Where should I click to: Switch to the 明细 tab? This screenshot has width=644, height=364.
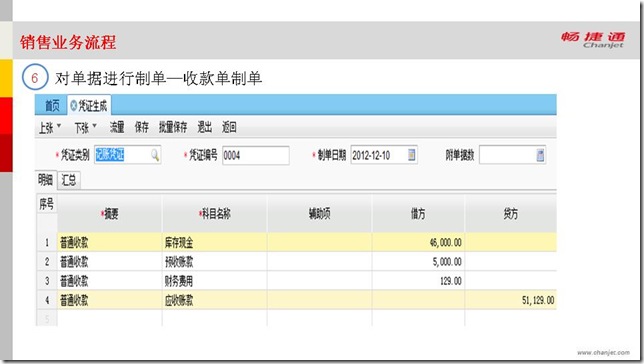(46, 180)
